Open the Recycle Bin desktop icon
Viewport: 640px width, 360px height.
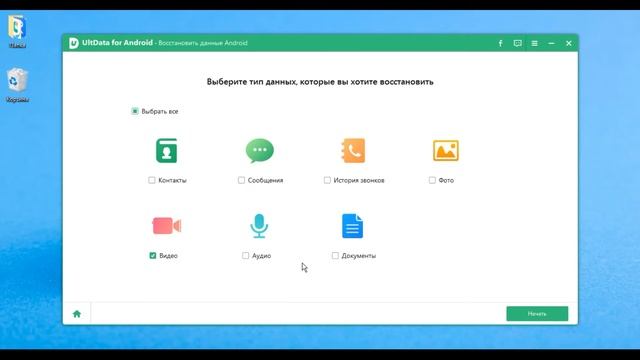(17, 85)
